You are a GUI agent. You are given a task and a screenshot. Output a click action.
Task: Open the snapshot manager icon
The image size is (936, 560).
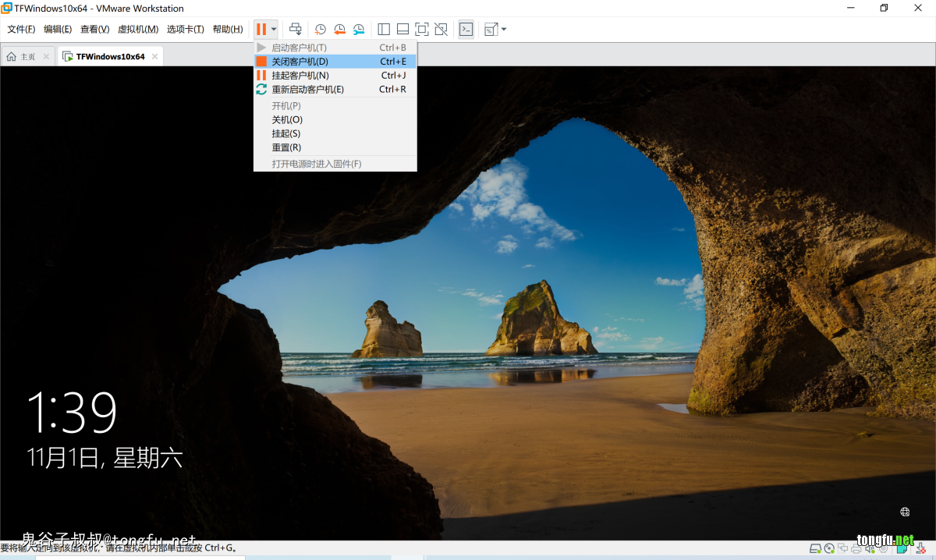coord(359,30)
